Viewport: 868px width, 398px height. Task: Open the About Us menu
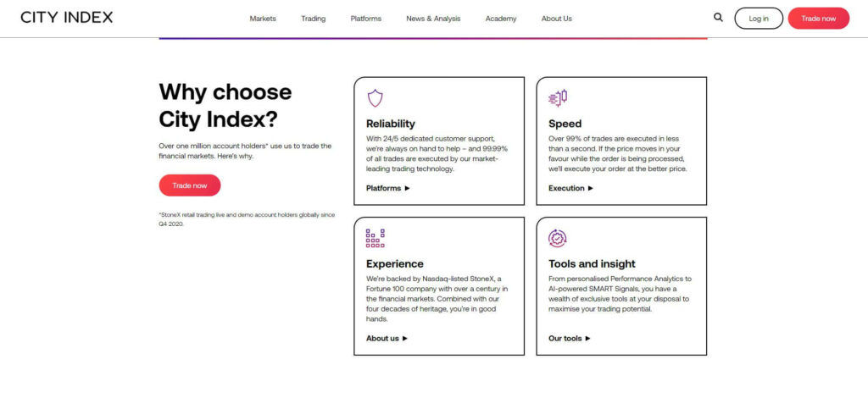[556, 19]
